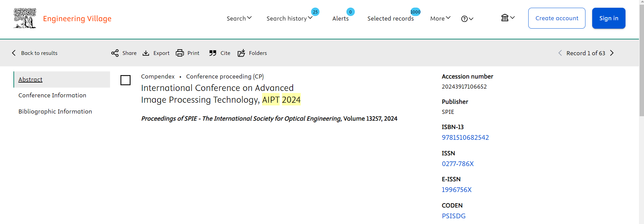Go to the previous record arrow
The height and width of the screenshot is (224, 644).
(560, 53)
